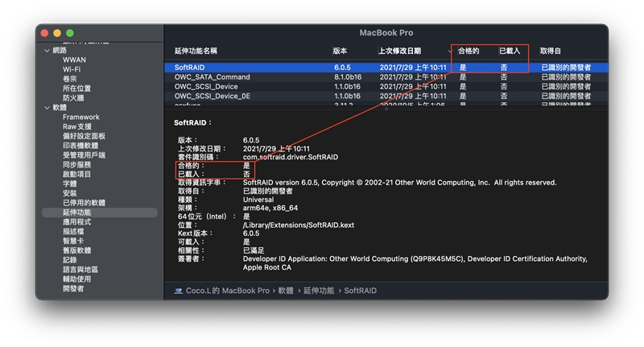Click 延伸功能 in the path bar
Image resolution: width=644 pixels, height=347 pixels.
(319, 291)
